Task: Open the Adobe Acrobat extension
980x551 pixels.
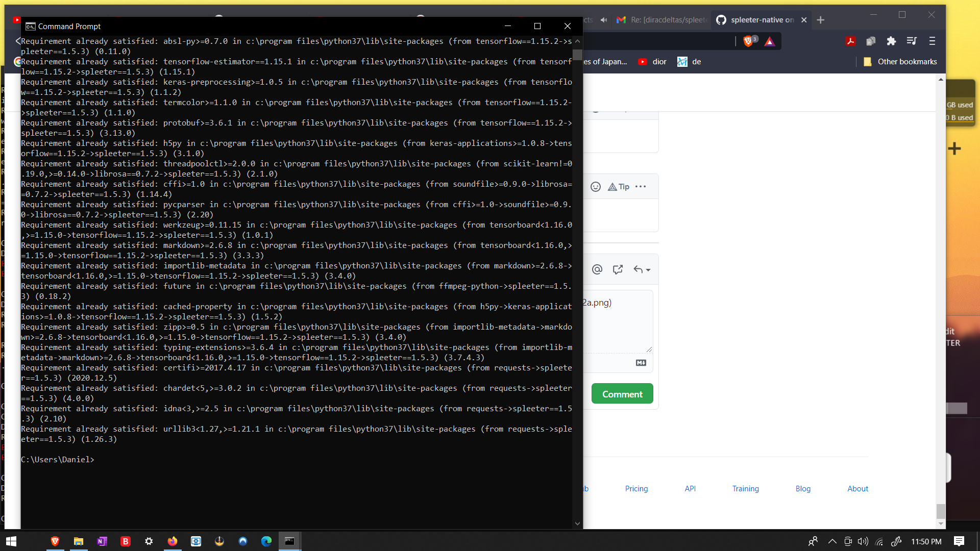Action: [x=850, y=41]
